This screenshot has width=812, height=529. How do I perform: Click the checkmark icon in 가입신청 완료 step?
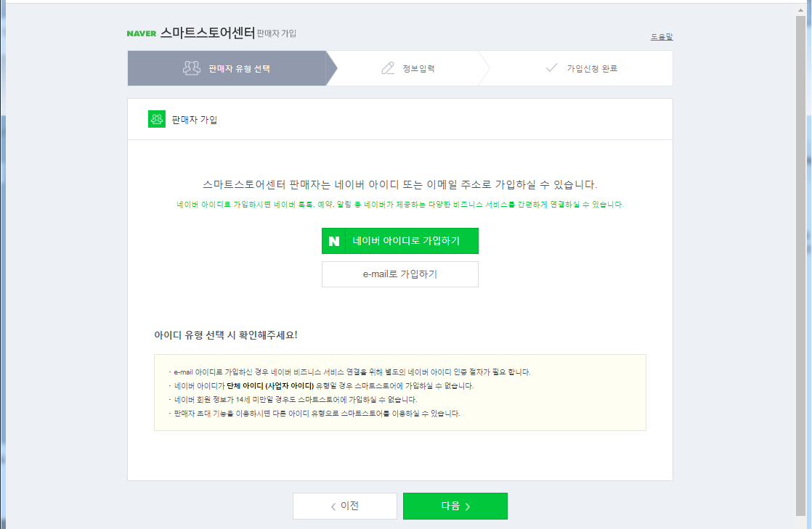pyautogui.click(x=552, y=67)
